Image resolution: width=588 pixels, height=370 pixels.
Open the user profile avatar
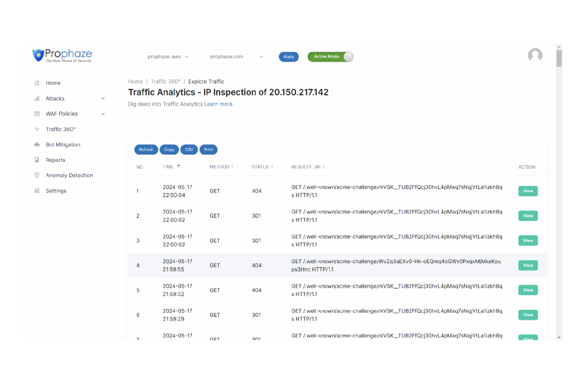coord(535,55)
